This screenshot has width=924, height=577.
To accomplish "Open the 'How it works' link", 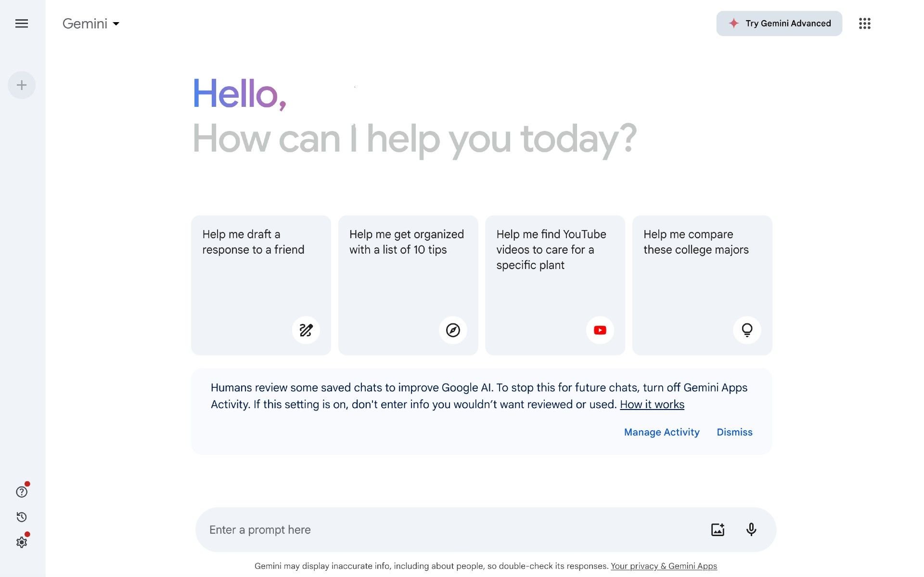I will (652, 405).
